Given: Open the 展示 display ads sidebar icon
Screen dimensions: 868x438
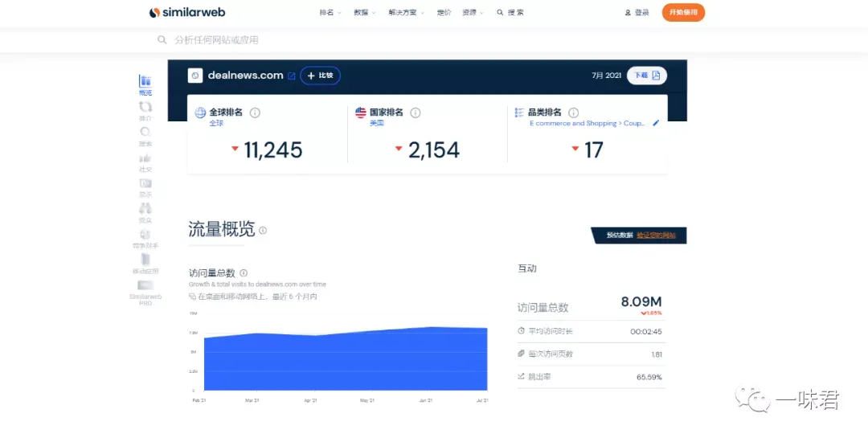Looking at the screenshot, I should click(145, 183).
